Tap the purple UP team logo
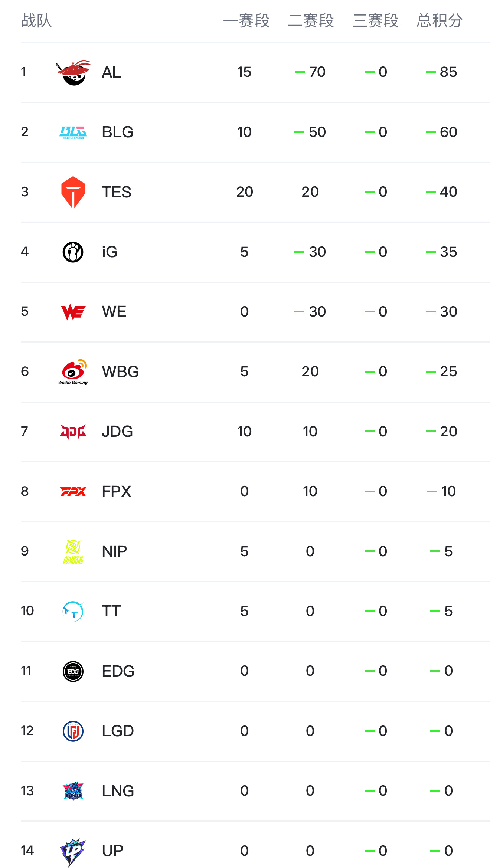The height and width of the screenshot is (868, 490). pos(73,852)
